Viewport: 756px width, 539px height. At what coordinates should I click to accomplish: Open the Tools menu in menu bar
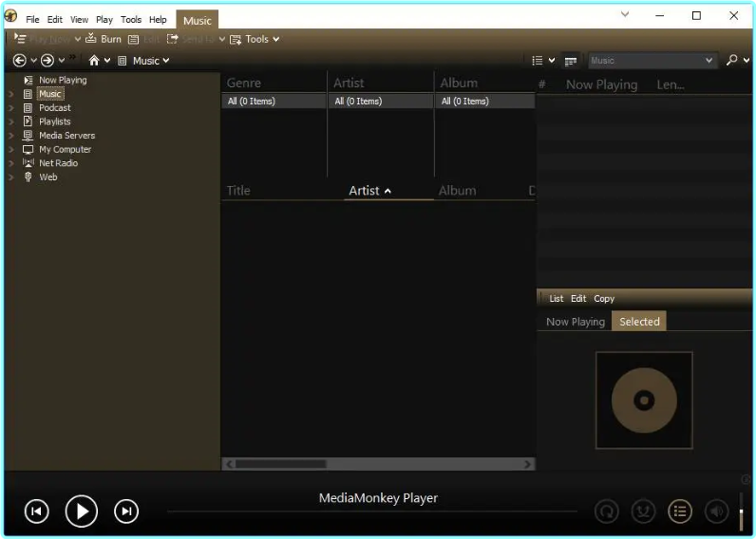click(x=131, y=20)
